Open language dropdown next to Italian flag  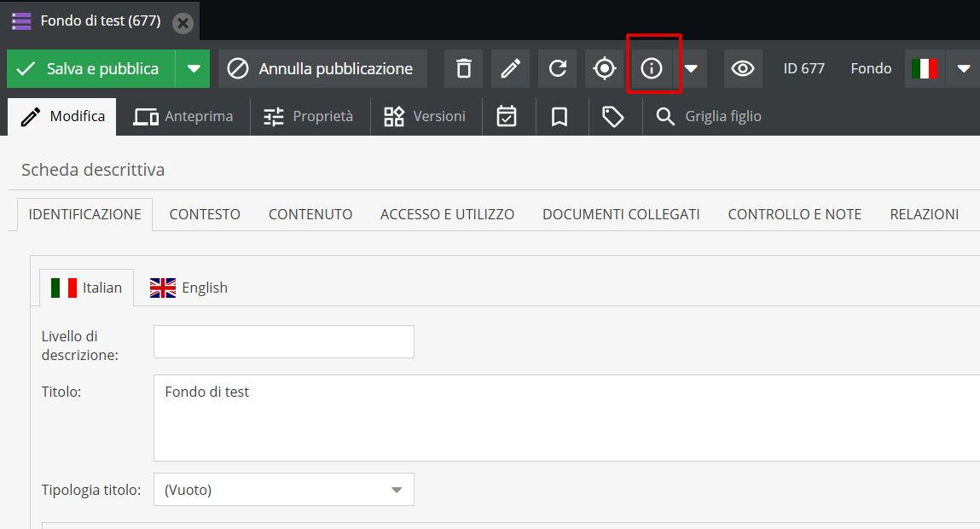[963, 69]
